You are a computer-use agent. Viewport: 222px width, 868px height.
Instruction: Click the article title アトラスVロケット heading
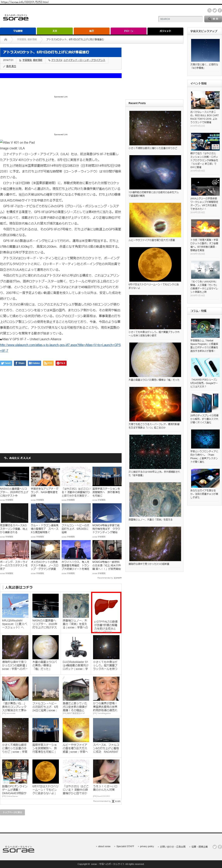coord(46,52)
